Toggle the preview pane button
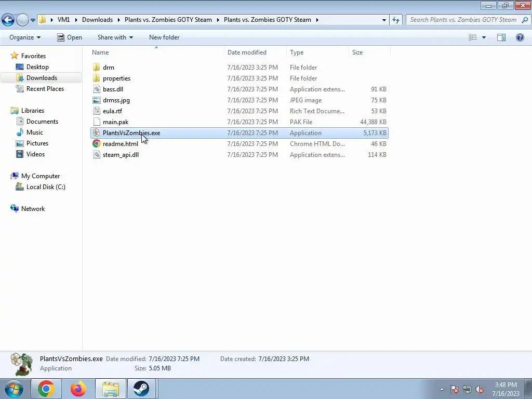 501,37
